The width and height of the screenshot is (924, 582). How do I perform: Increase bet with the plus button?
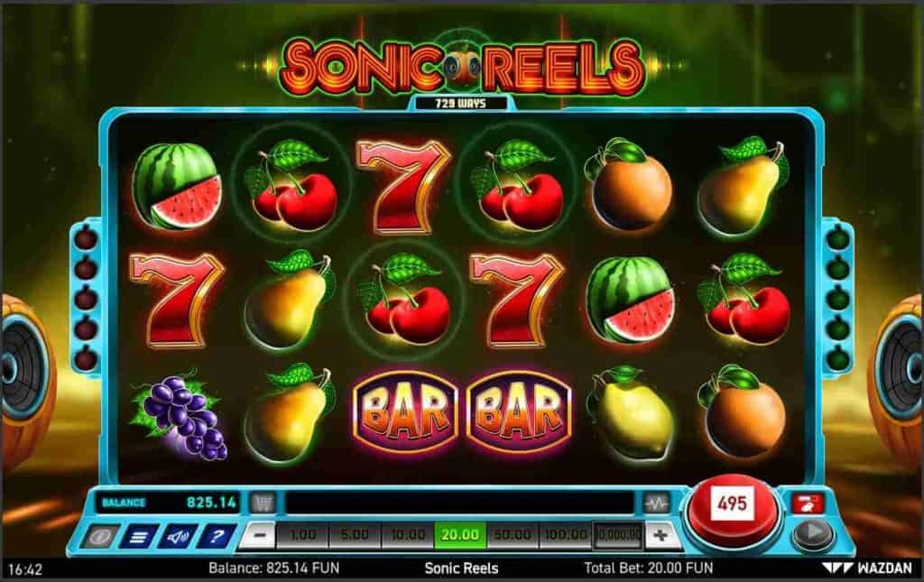[x=661, y=535]
